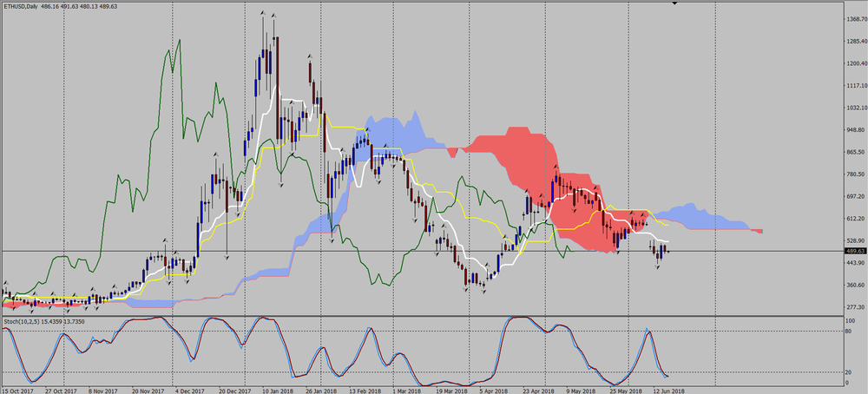Screen dimensions: 868x394
Task: Click the stochastic scale value 20
Action: pos(849,372)
